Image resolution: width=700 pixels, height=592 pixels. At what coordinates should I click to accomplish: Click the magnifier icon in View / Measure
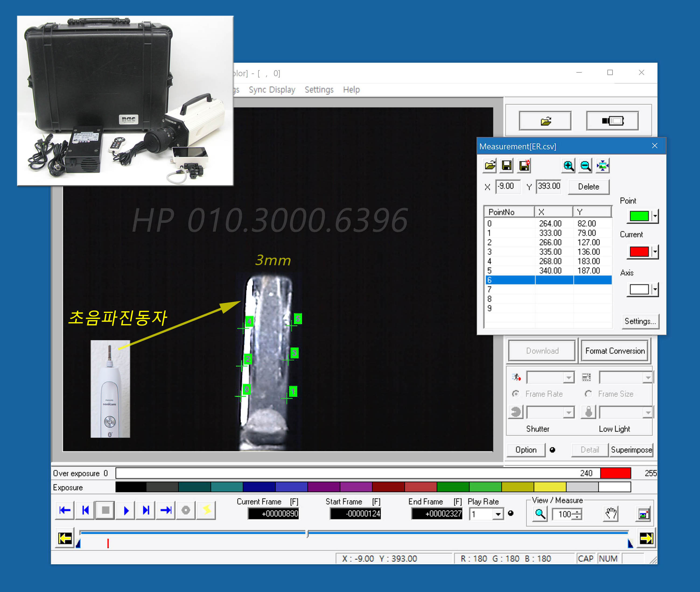coord(540,514)
